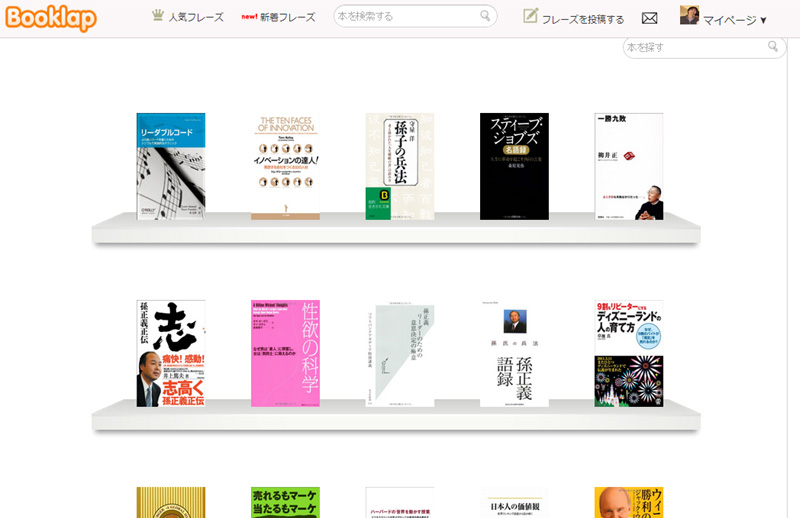Viewport: 800px width, 518px height.
Task: Open the ウィニング 勝利の経営 book cover
Action: pos(629,502)
